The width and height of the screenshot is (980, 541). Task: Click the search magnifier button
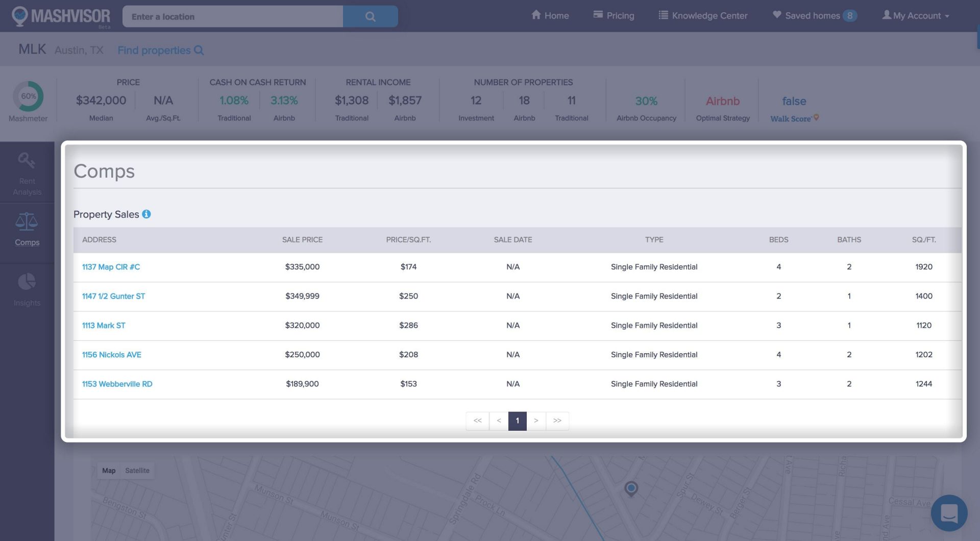(x=370, y=16)
